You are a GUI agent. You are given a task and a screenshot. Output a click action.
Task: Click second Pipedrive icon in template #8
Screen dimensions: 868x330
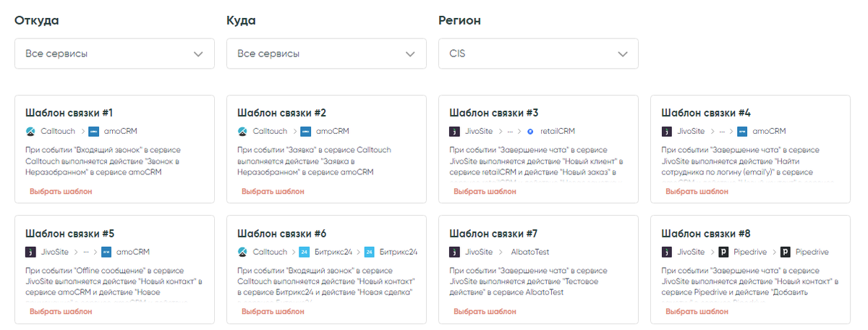(785, 252)
